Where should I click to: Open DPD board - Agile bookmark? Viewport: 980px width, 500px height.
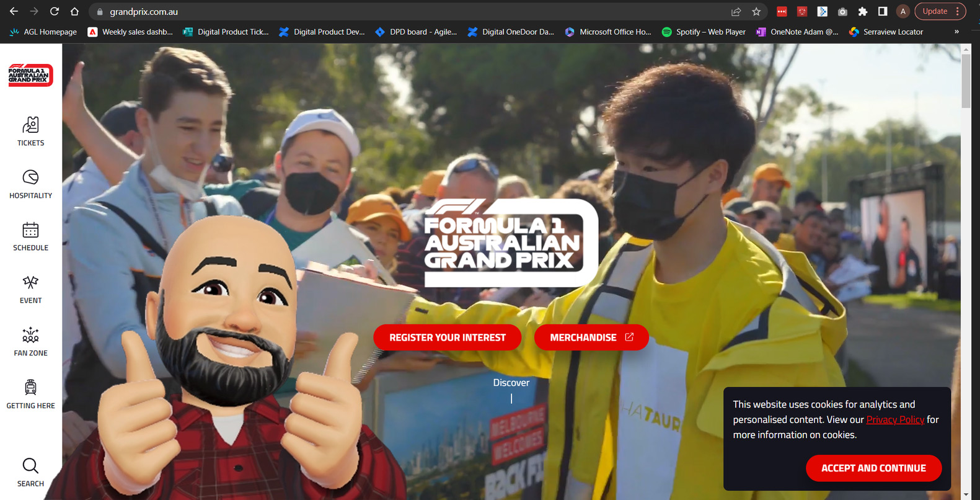[417, 32]
